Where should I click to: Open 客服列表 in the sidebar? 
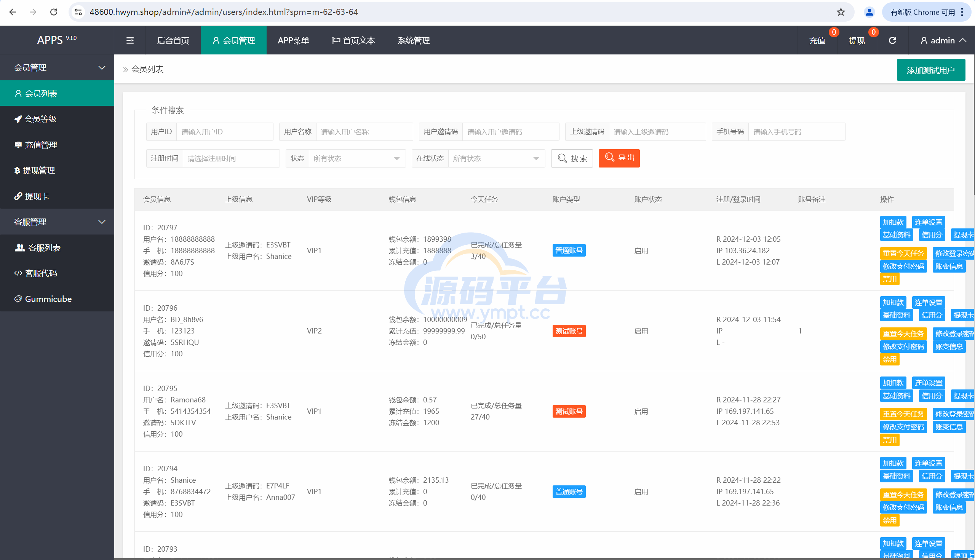pyautogui.click(x=57, y=248)
